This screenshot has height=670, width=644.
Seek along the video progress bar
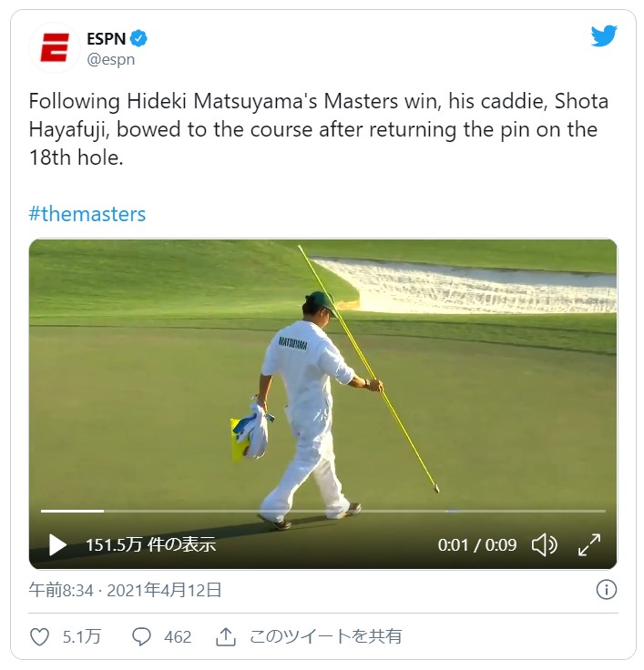click(322, 511)
